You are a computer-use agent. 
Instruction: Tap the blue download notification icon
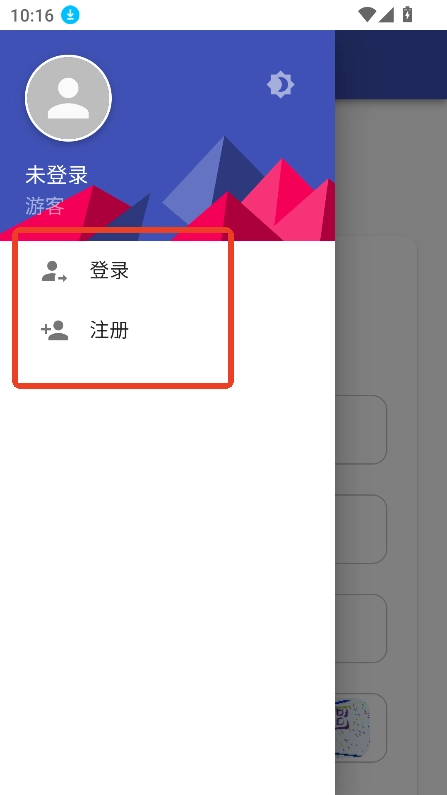70,15
